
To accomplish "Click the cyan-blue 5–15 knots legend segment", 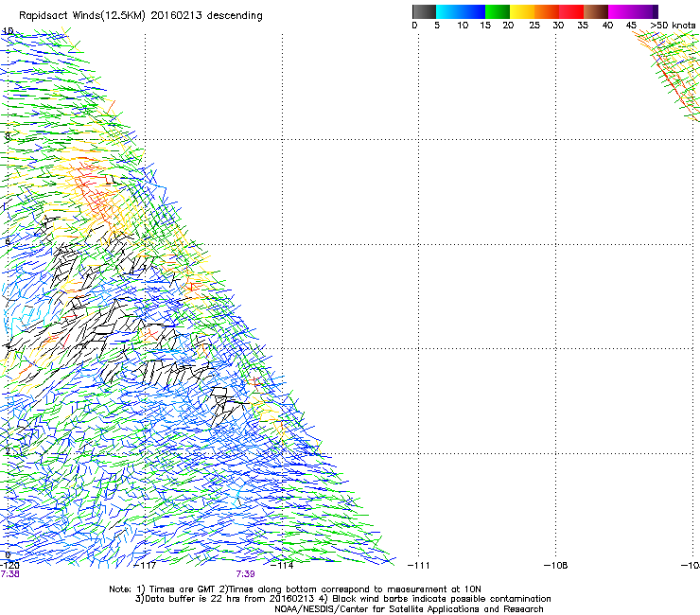I will 461,11.
